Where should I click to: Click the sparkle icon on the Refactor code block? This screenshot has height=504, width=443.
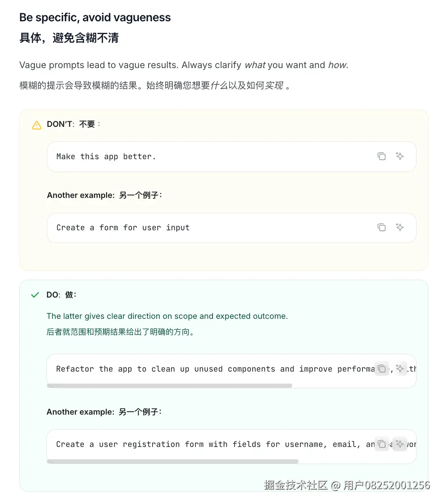[400, 369]
